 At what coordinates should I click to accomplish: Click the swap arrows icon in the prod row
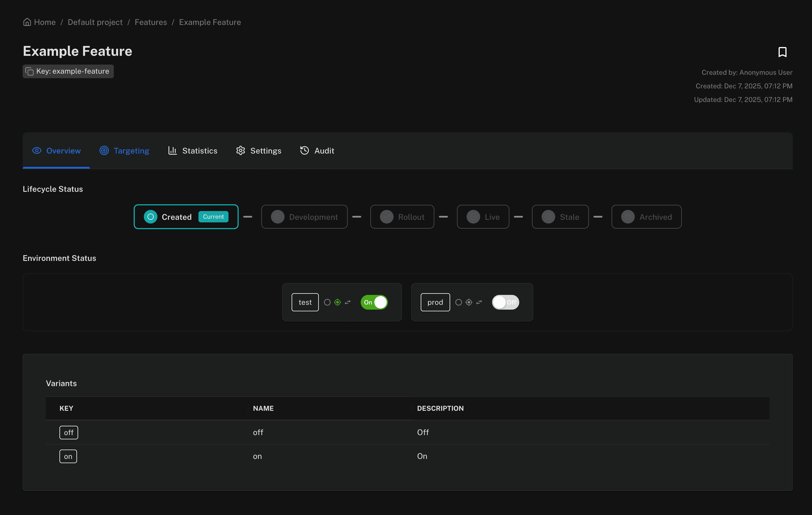click(x=479, y=302)
